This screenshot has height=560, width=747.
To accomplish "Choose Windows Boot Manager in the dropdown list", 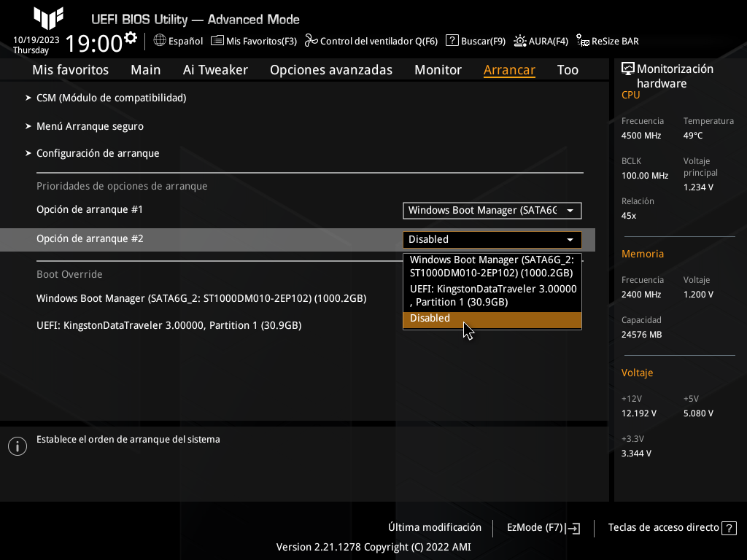I will (x=492, y=266).
